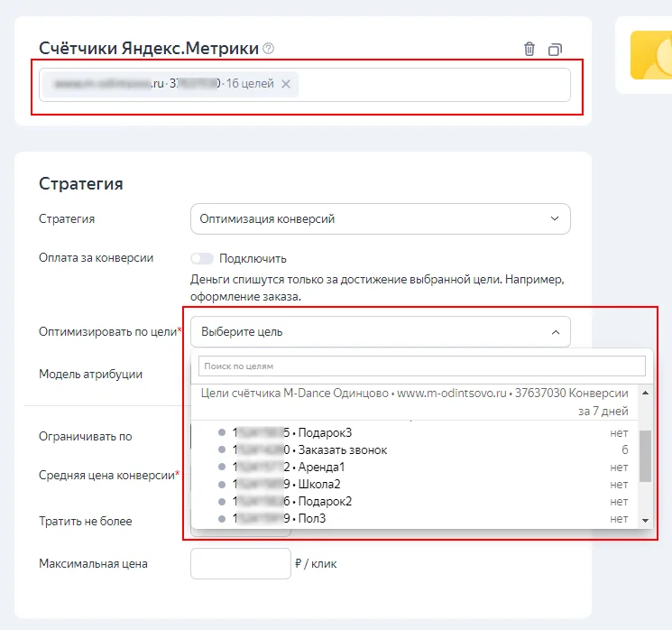
Task: Select the Подарок2 goal
Action: coord(414,501)
